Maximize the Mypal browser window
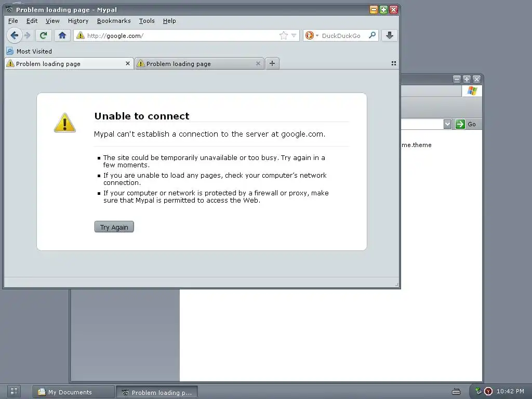Viewport: 532px width, 399px height. (x=383, y=9)
